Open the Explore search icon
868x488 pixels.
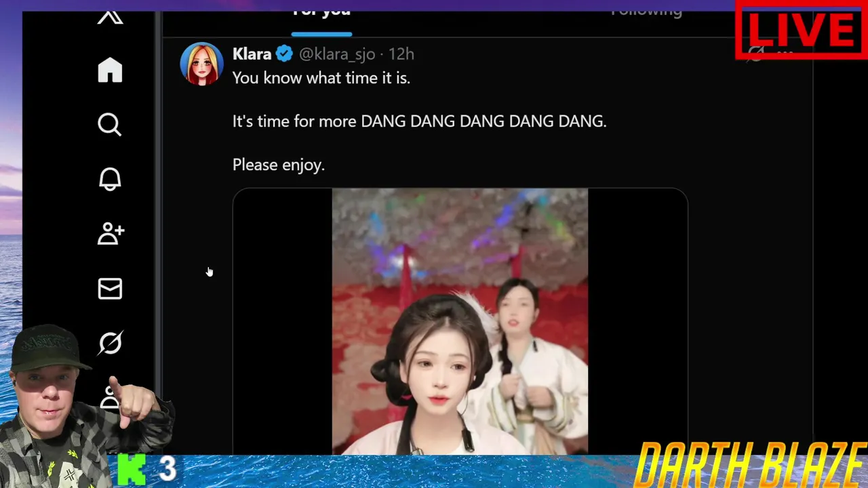[x=110, y=125]
